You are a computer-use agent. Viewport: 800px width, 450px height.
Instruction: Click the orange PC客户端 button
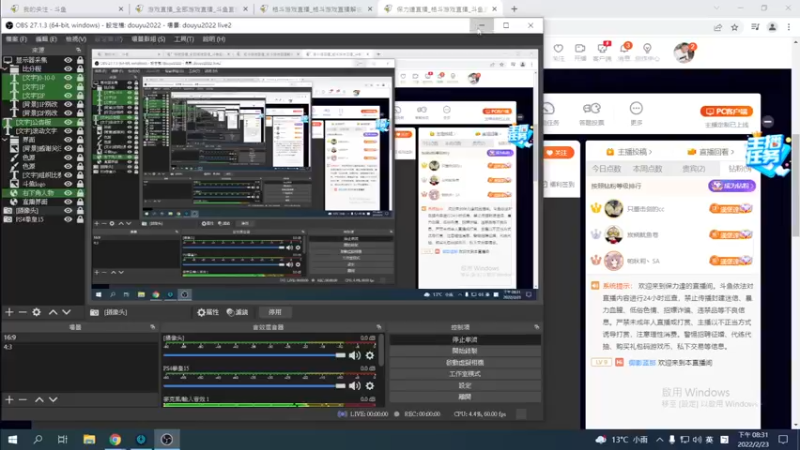coord(727,111)
